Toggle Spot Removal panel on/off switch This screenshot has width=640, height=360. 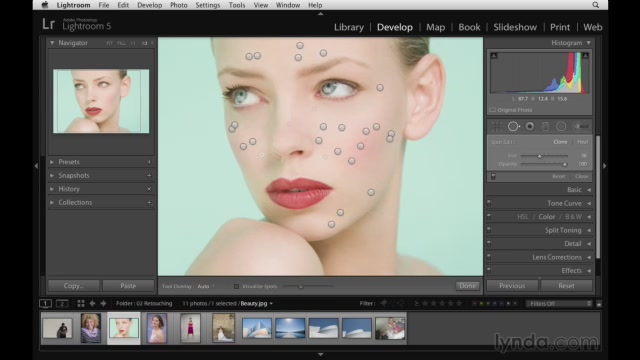tap(493, 176)
